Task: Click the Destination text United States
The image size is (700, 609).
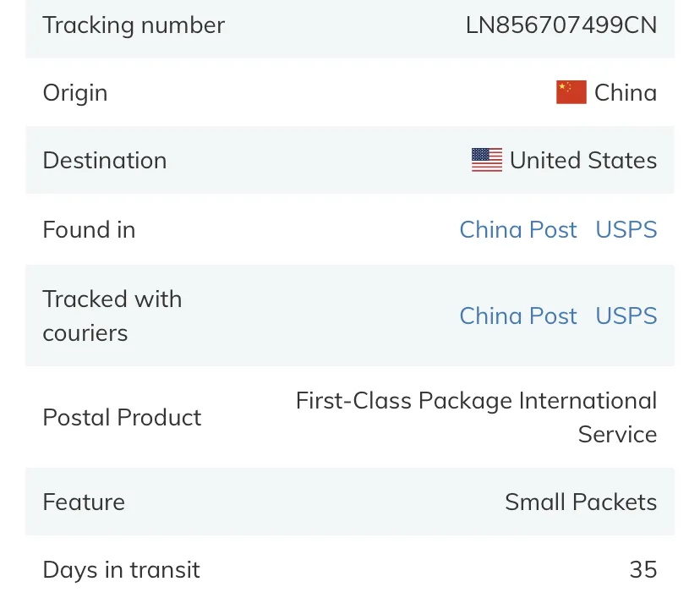Action: point(583,161)
